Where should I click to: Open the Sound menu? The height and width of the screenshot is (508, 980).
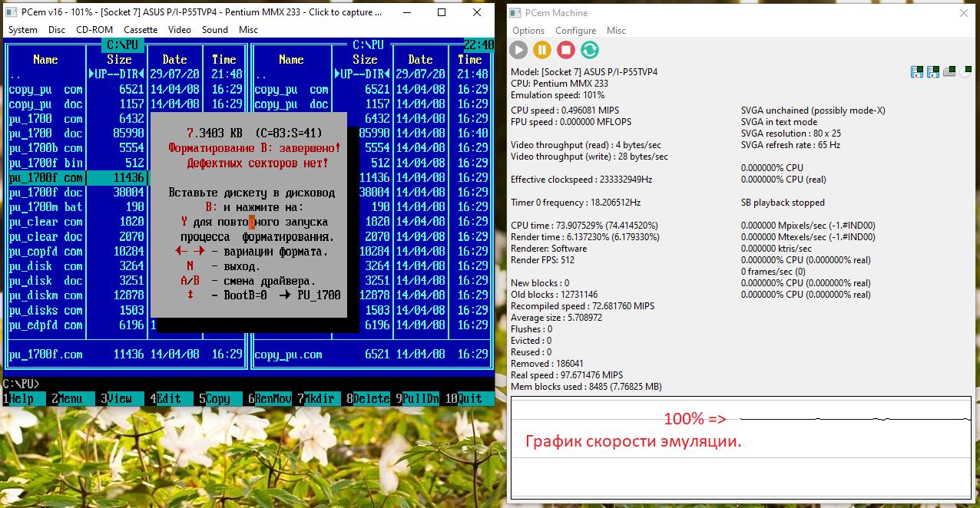[x=215, y=30]
